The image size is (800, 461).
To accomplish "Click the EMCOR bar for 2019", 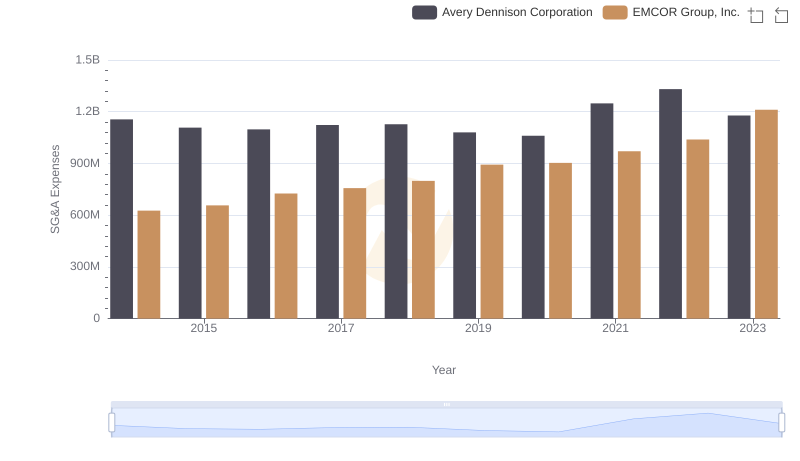I will tap(492, 241).
